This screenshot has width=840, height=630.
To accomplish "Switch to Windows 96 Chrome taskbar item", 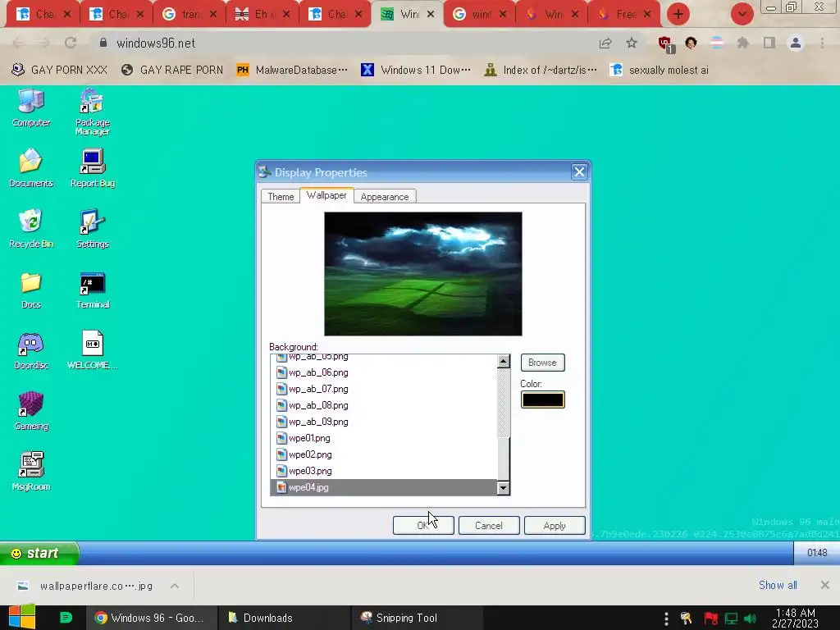I will [151, 618].
